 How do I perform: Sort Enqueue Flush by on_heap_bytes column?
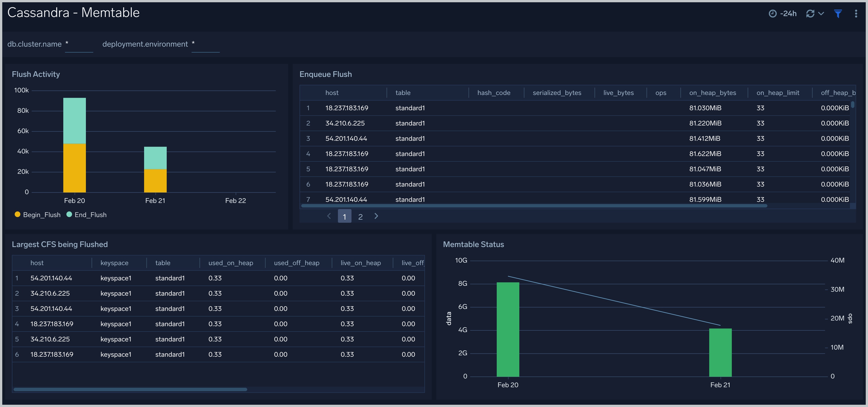coord(712,93)
